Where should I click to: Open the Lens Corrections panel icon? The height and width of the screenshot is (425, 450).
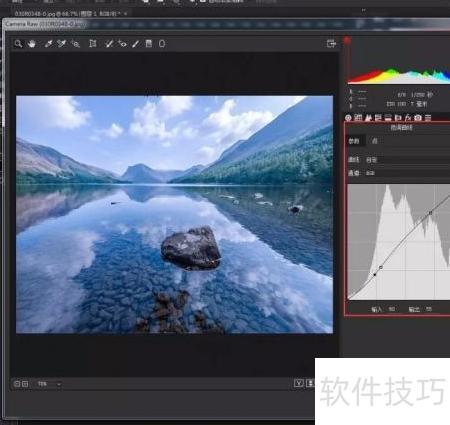[x=398, y=118]
